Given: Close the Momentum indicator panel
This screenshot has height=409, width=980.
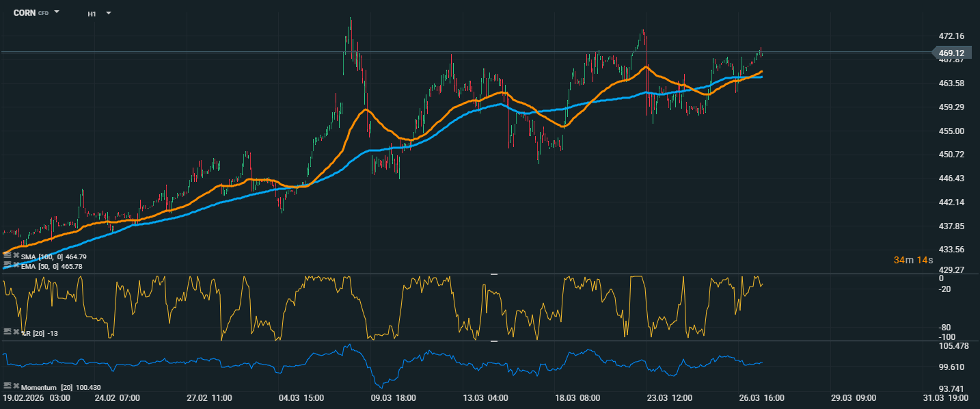Looking at the screenshot, I should [15, 386].
